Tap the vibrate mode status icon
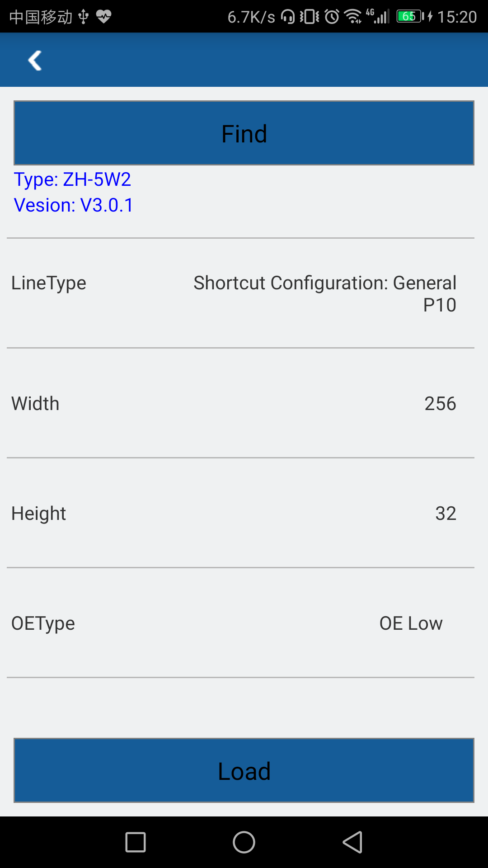This screenshot has width=488, height=868. click(310, 17)
